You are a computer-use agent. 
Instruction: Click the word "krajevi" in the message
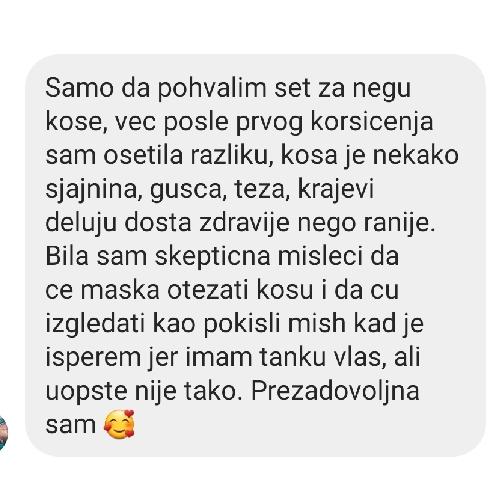pos(335,190)
